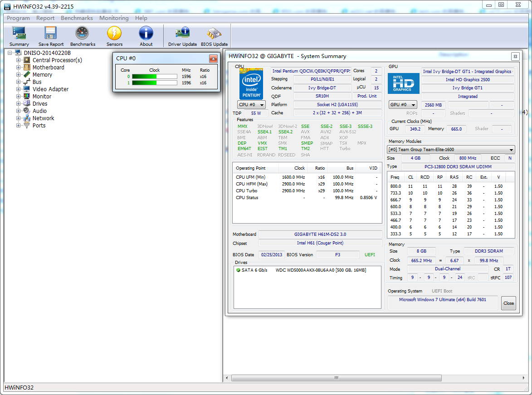
Task: Click the SR10H QDF field
Action: click(322, 96)
